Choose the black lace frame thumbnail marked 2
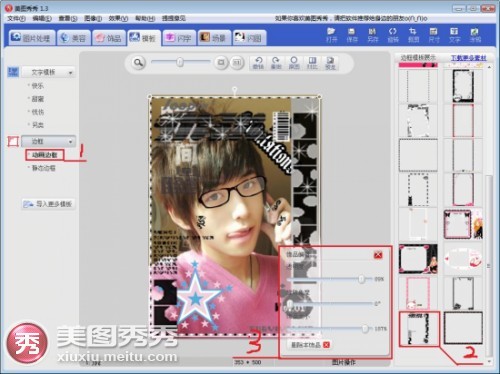The height and width of the screenshot is (374, 500). (x=419, y=329)
